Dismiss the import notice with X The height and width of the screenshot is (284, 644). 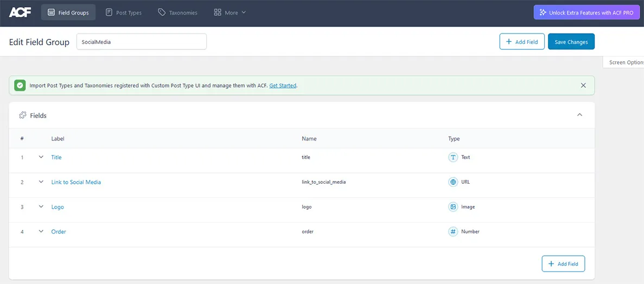coord(583,86)
